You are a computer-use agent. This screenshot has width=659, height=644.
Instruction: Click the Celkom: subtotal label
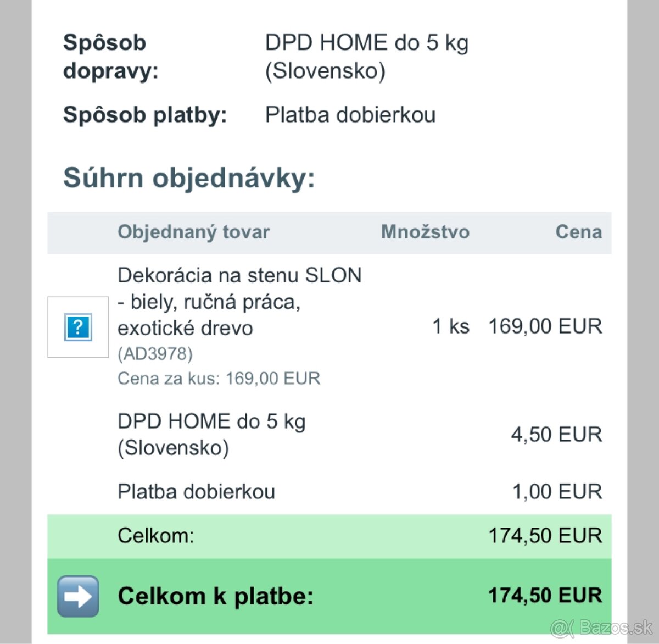[x=156, y=536]
